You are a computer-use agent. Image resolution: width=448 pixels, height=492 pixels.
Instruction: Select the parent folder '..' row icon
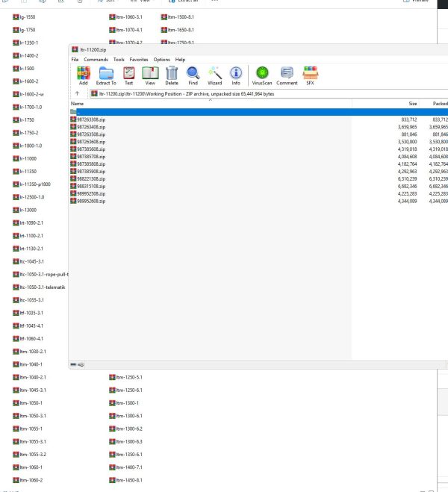(73, 112)
